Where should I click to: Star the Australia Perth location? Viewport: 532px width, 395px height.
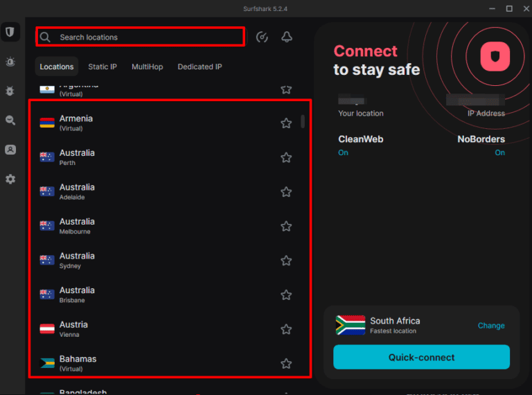(286, 157)
